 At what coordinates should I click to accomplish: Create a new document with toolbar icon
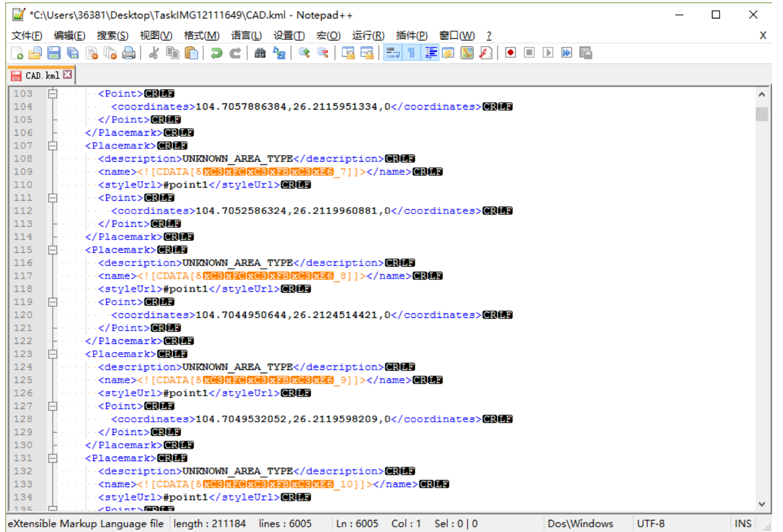pos(17,53)
